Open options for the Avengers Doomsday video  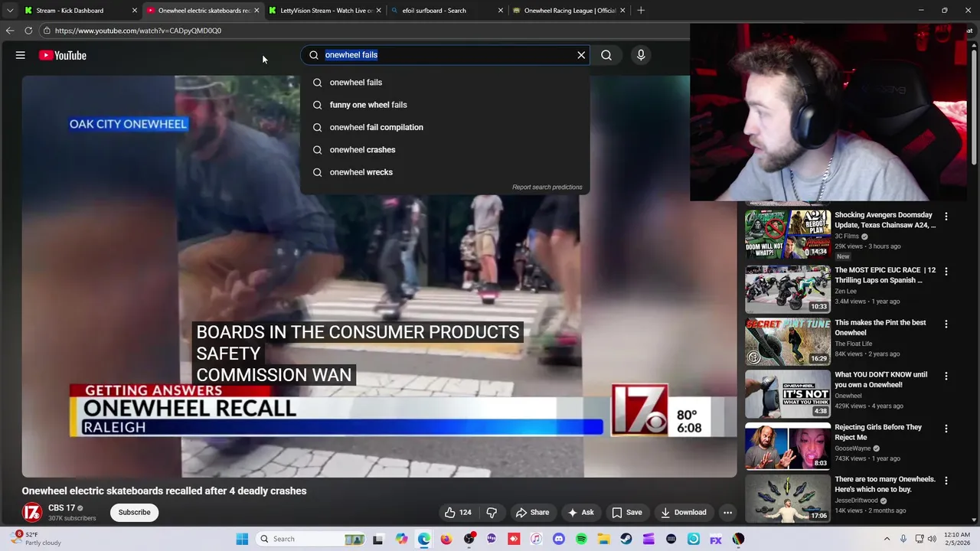(x=946, y=217)
